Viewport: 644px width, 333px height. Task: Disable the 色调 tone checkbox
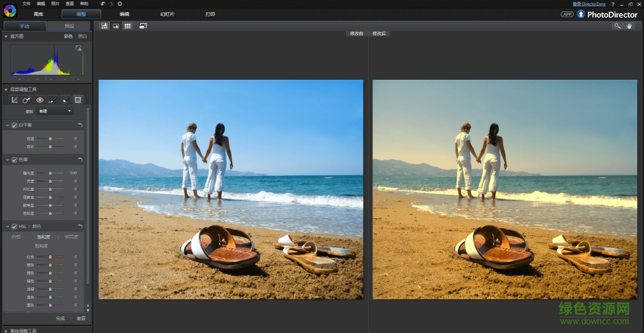14,160
